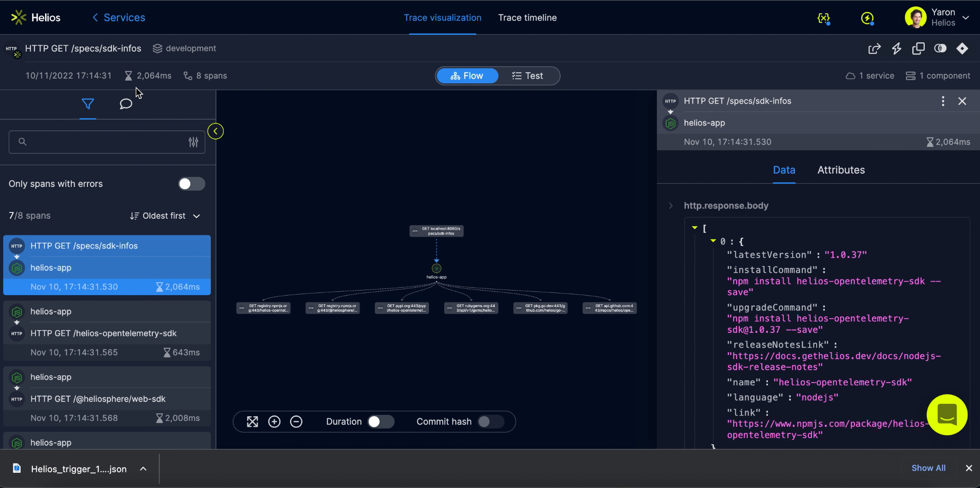Click the magnifier icon in search box

[22, 142]
